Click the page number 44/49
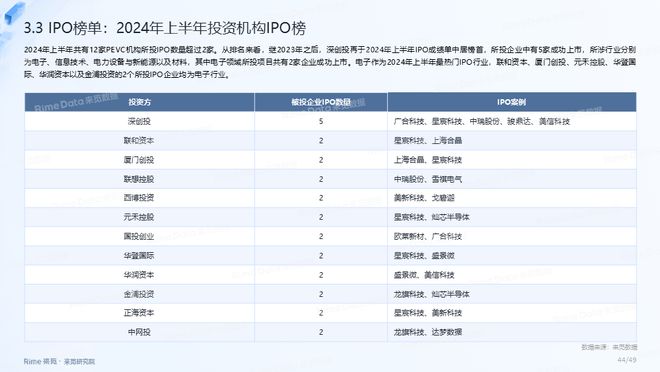The height and width of the screenshot is (372, 660). 627,360
